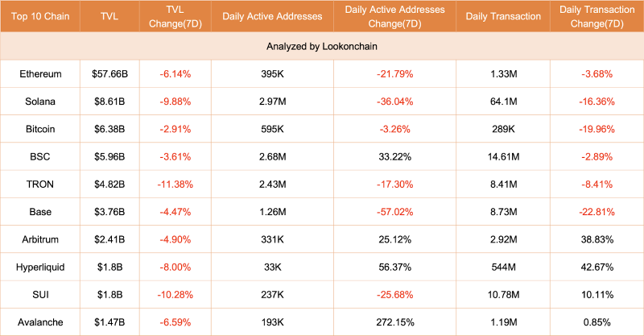Viewport: 644px width, 336px height.
Task: Select the Ethereum chain name cell
Action: [40, 74]
